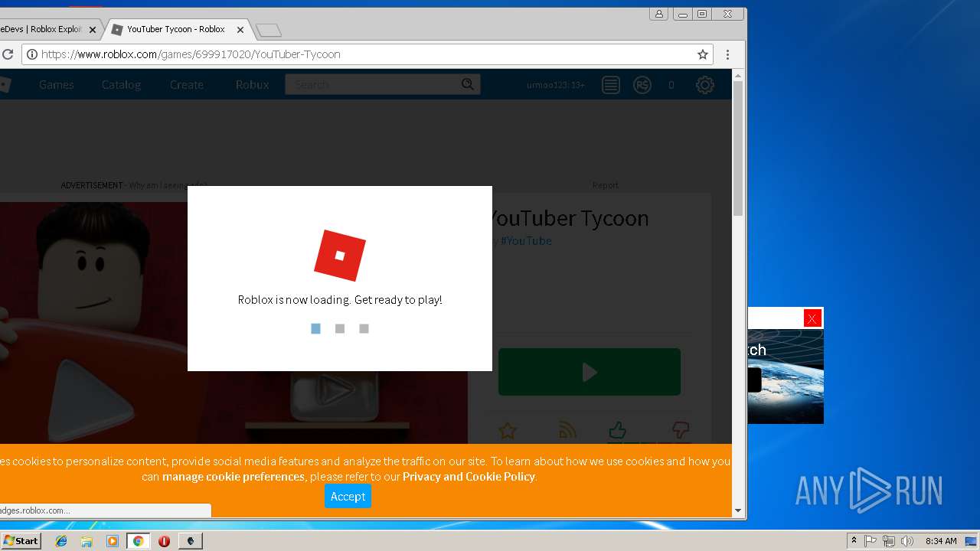Open Windows Explorer from taskbar
The width and height of the screenshot is (980, 551).
[87, 541]
